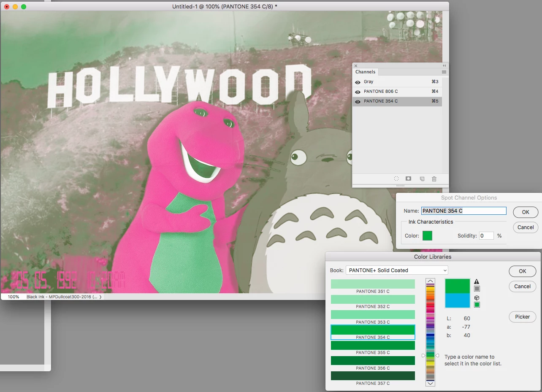Click Save selection as channel icon

click(x=409, y=179)
